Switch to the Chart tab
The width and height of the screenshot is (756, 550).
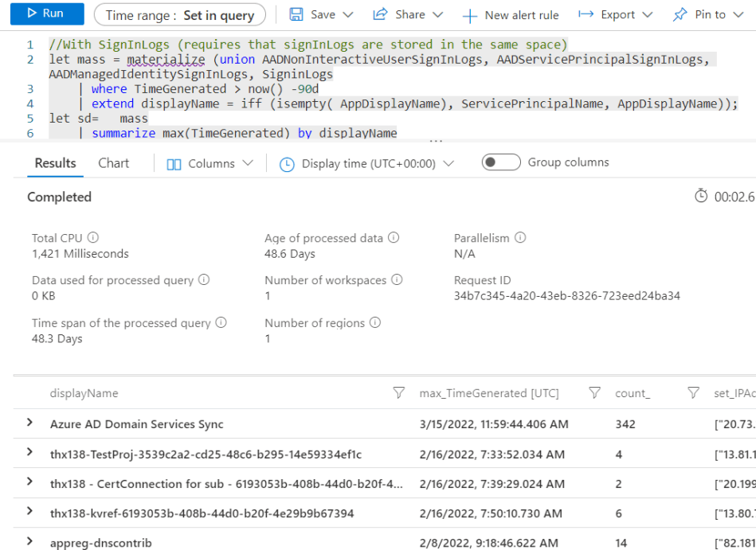click(113, 163)
